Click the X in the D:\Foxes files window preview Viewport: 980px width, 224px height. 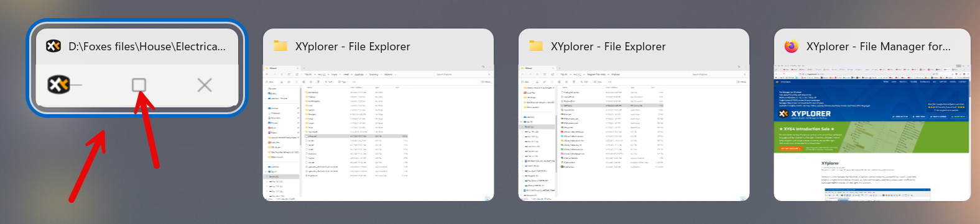[205, 85]
